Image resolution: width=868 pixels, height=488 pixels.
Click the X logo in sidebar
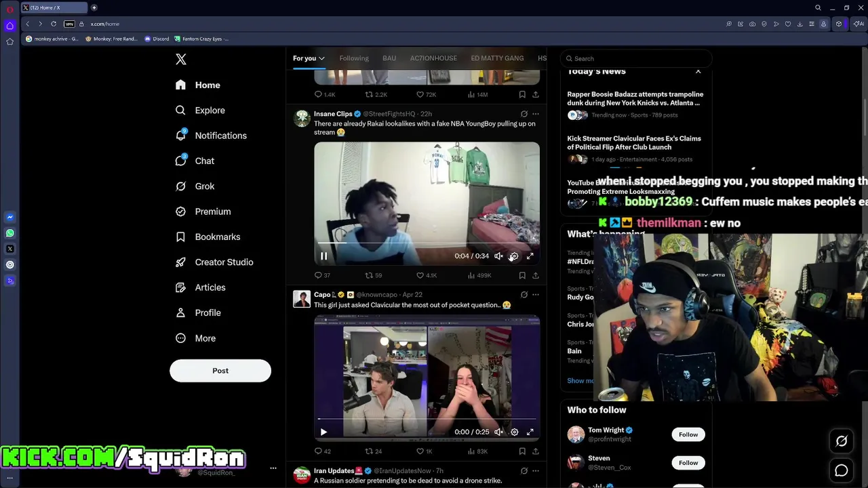[181, 60]
